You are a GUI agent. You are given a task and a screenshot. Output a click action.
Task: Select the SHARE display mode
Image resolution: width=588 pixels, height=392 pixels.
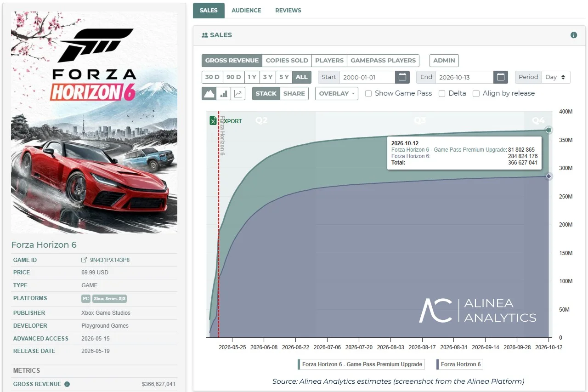click(x=294, y=93)
